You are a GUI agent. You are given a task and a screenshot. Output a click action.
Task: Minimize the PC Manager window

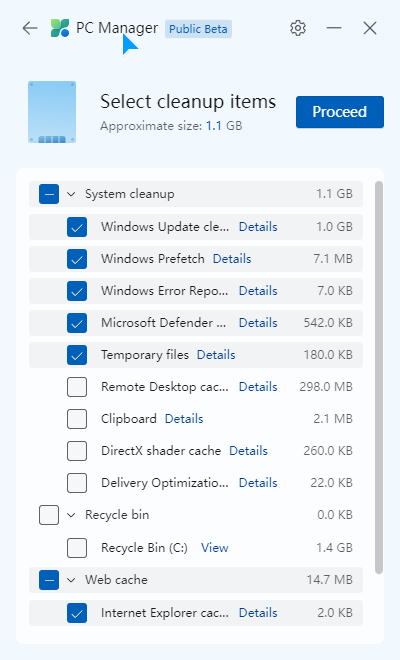point(334,28)
